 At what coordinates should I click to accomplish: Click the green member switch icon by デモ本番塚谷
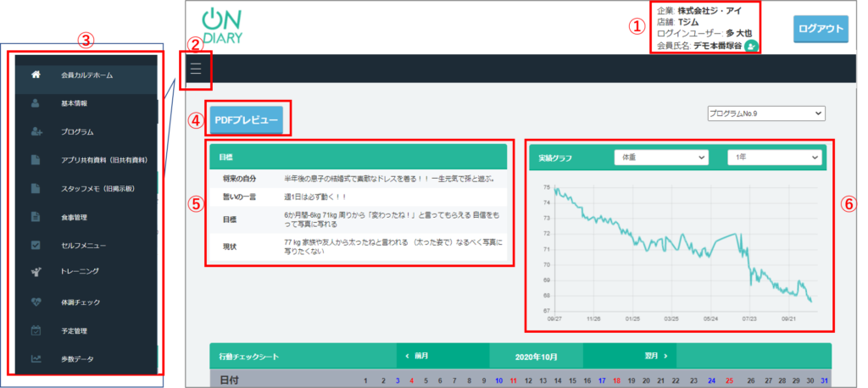[750, 47]
